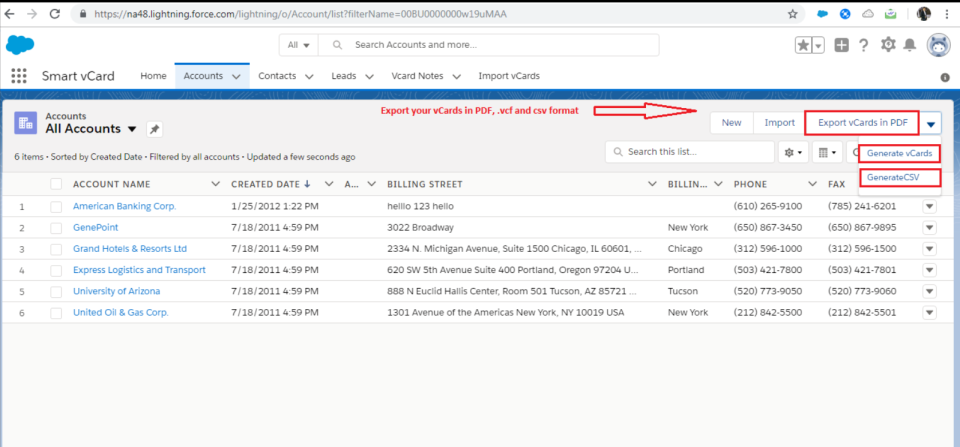Screen dimensions: 960x447
Task: Open the Favorites star icon
Action: 803,45
